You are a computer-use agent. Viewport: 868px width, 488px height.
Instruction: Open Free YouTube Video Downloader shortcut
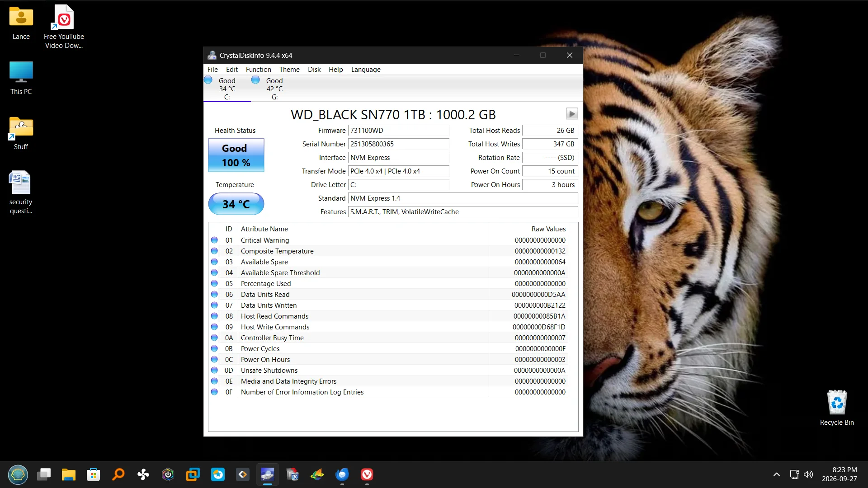click(x=64, y=26)
